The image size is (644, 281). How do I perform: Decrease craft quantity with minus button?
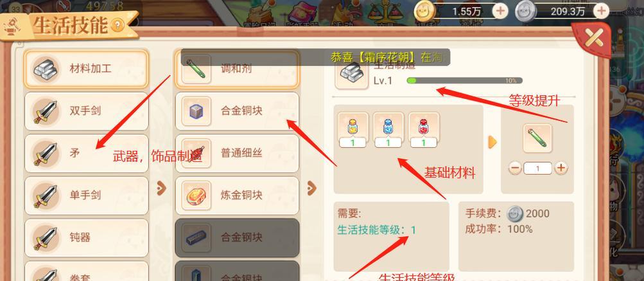[516, 168]
